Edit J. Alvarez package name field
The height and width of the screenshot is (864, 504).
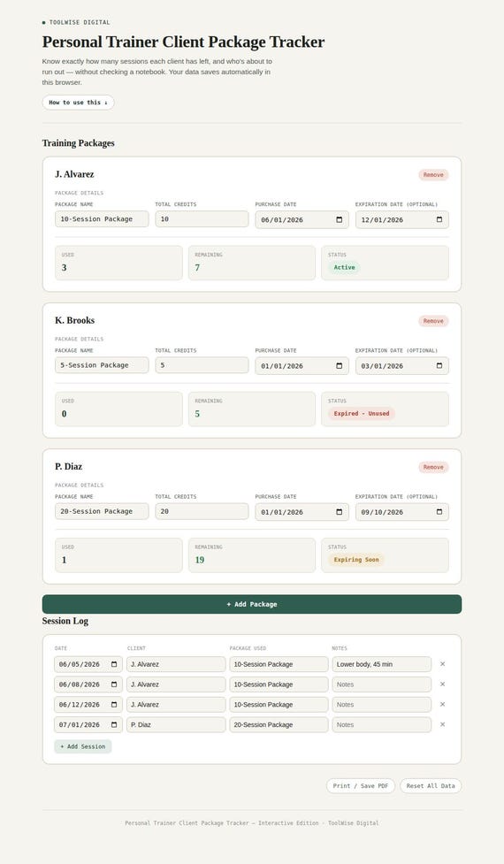102,218
